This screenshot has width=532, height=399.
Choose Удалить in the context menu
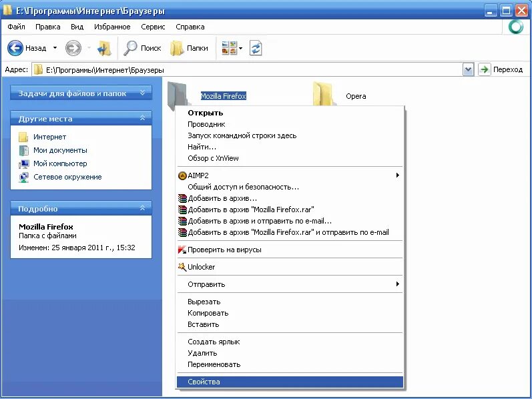pos(290,353)
